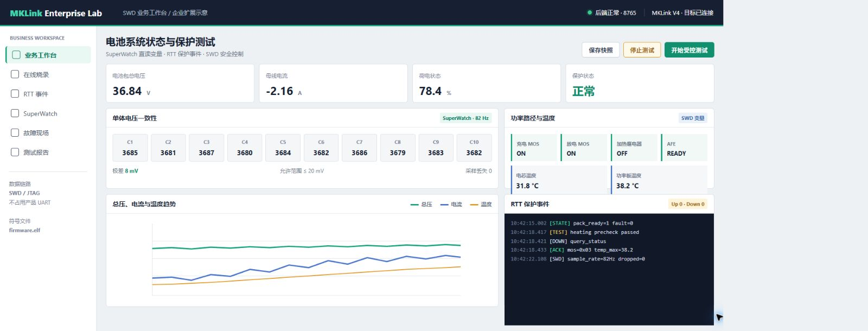Select the 电流 legend color line

point(444,205)
